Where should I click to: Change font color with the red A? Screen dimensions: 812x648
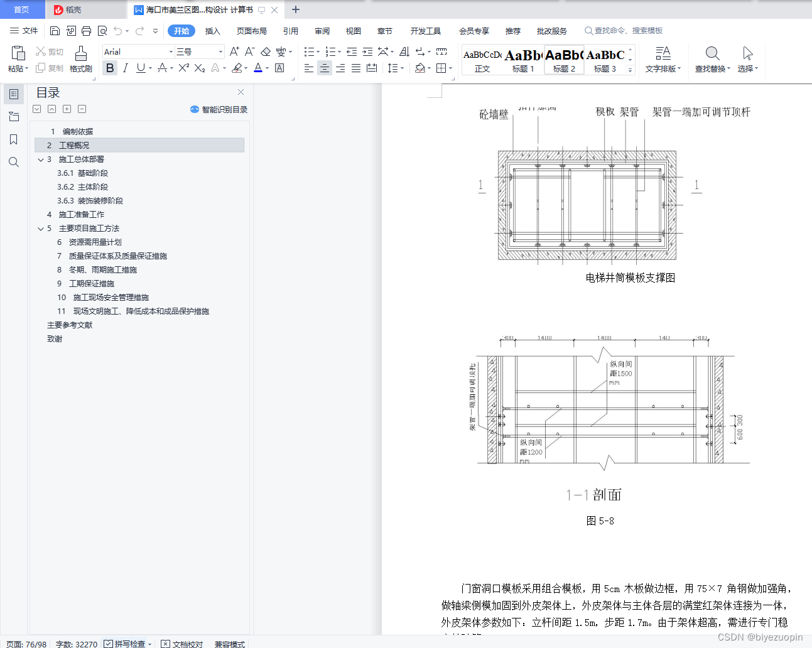pyautogui.click(x=258, y=68)
